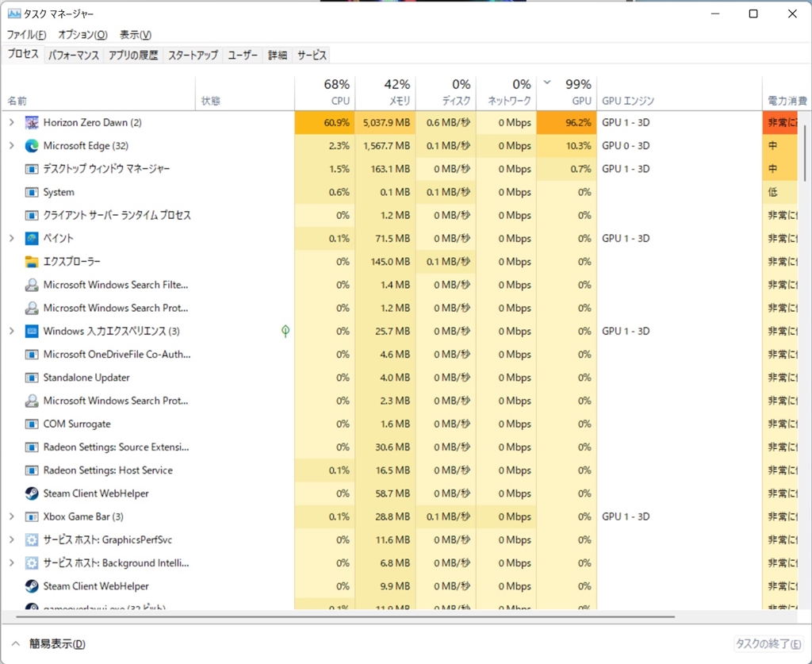Click the green leaf suspended status icon
This screenshot has height=664, width=812.
click(285, 331)
